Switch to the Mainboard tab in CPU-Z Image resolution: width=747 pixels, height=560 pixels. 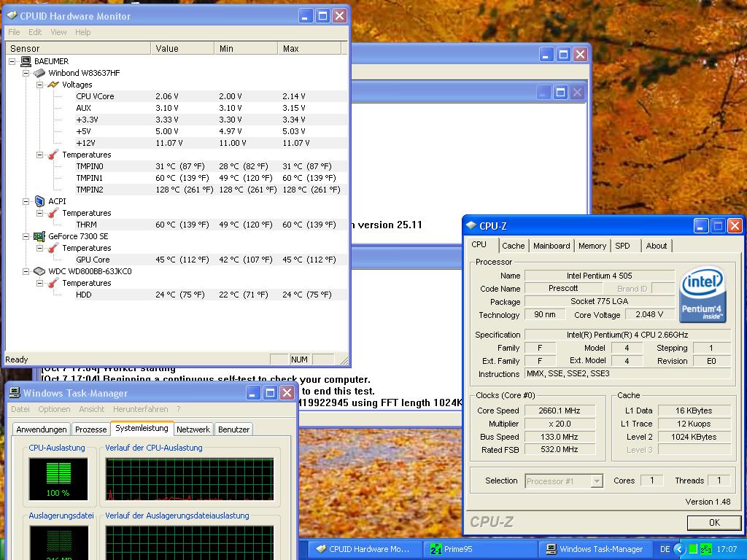(551, 246)
